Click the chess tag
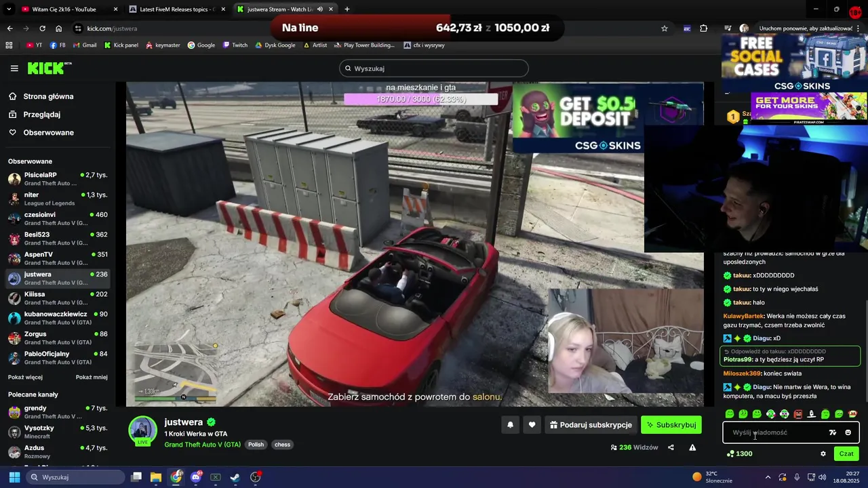Image resolution: width=868 pixels, height=488 pixels. coord(282,445)
